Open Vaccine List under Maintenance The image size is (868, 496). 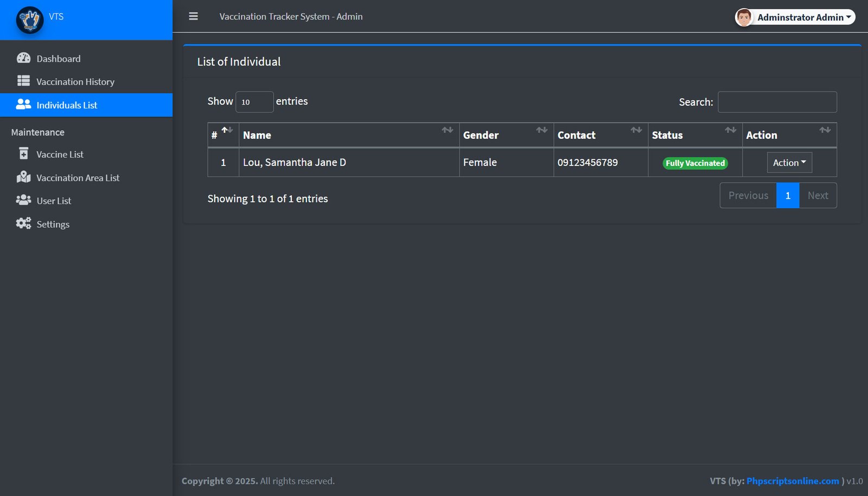(x=86, y=154)
